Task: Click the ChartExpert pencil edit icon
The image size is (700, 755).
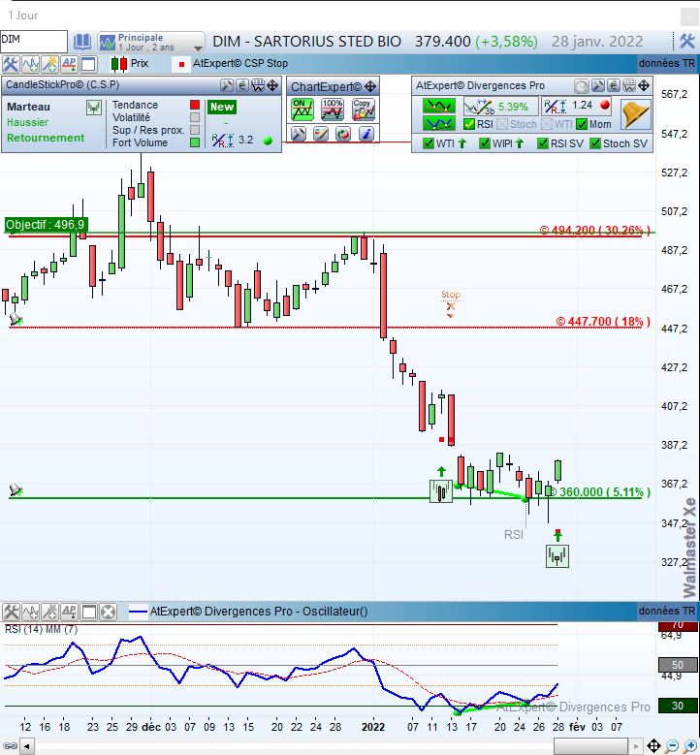Action: pos(320,134)
